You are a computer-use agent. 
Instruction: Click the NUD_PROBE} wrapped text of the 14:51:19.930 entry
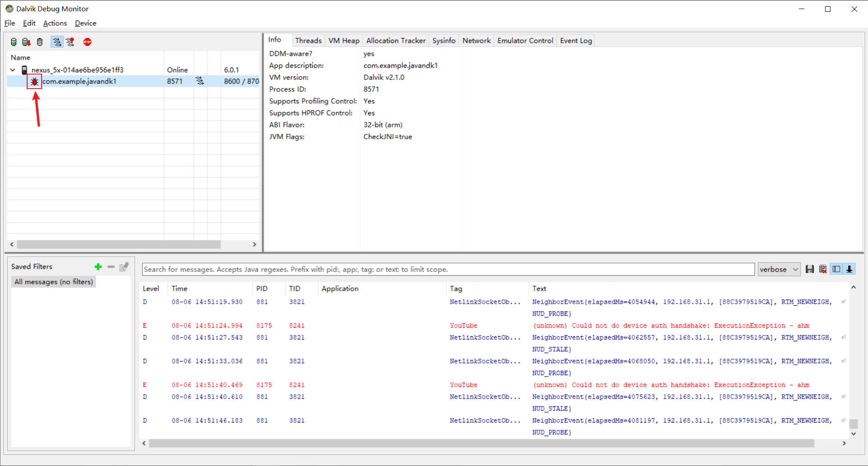[x=552, y=314]
